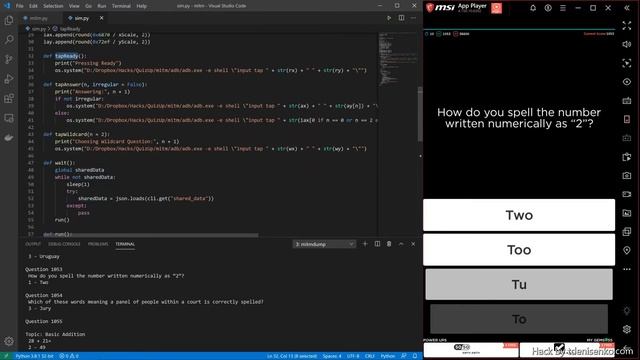The width and height of the screenshot is (640, 360).
Task: Click Ln 32, Col 13 cursor position
Action: 292,356
